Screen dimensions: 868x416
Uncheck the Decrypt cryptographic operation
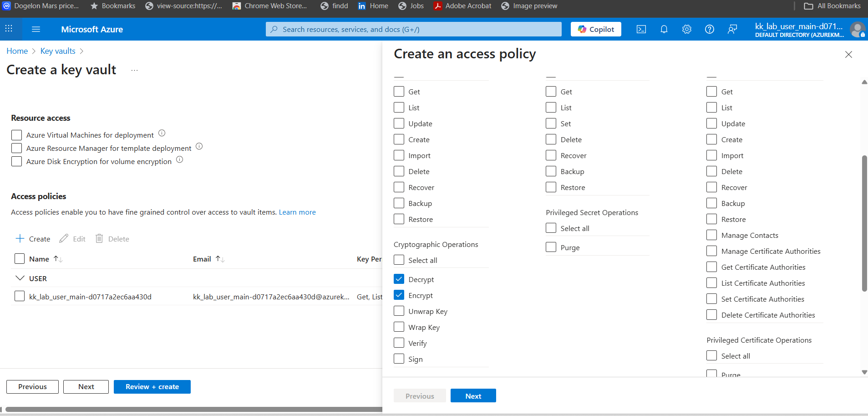click(399, 279)
